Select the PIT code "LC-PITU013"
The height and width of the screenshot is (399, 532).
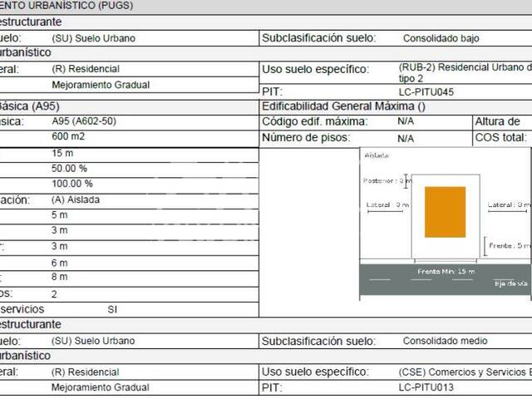coord(426,387)
